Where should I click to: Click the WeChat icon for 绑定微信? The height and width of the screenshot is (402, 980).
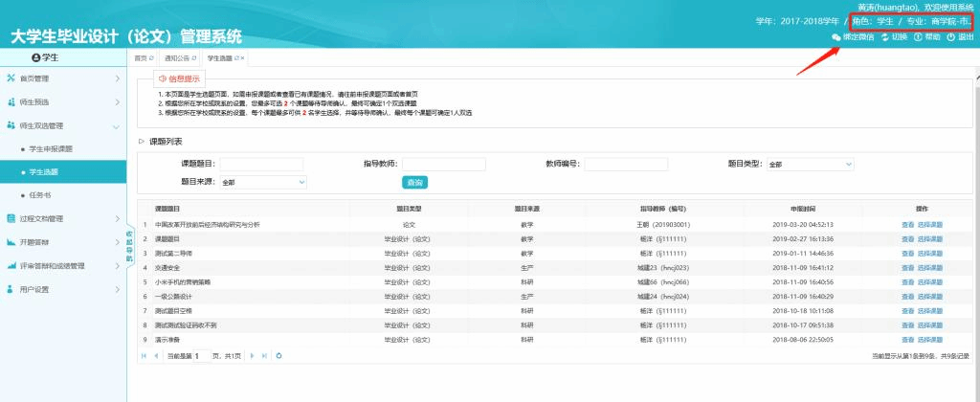coord(836,37)
